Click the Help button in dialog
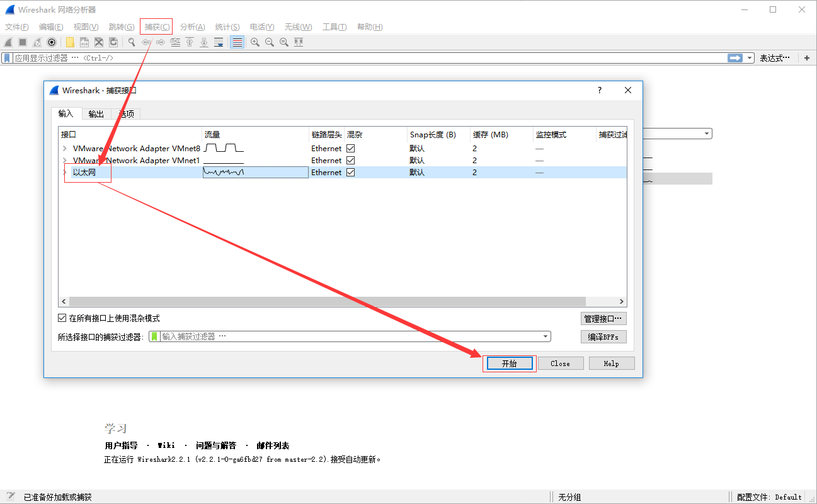The width and height of the screenshot is (817, 504). 611,364
